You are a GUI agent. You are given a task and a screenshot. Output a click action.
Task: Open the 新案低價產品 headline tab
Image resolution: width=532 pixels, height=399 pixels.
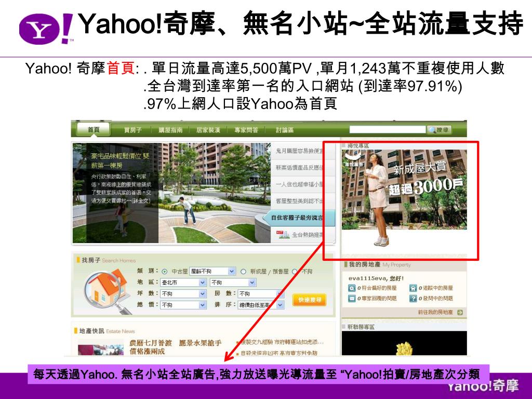299,168
